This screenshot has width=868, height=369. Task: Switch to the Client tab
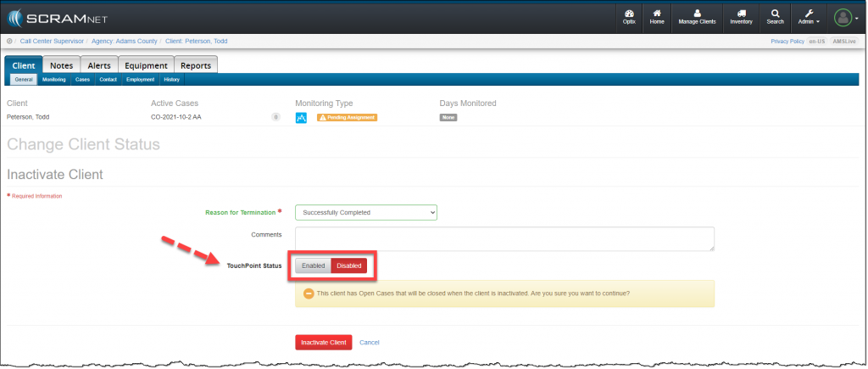tap(24, 65)
